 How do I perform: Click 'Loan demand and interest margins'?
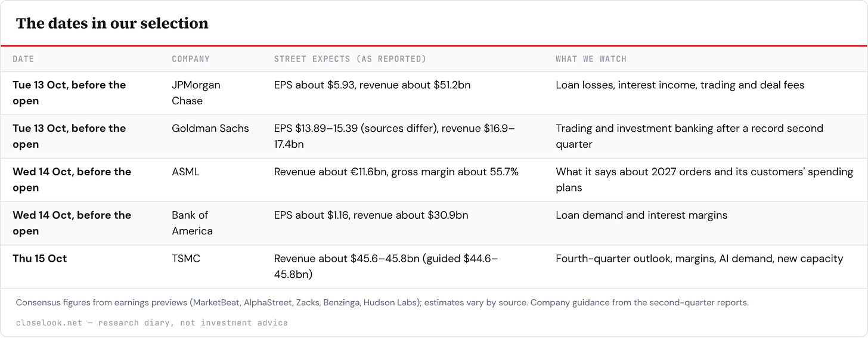pyautogui.click(x=641, y=215)
